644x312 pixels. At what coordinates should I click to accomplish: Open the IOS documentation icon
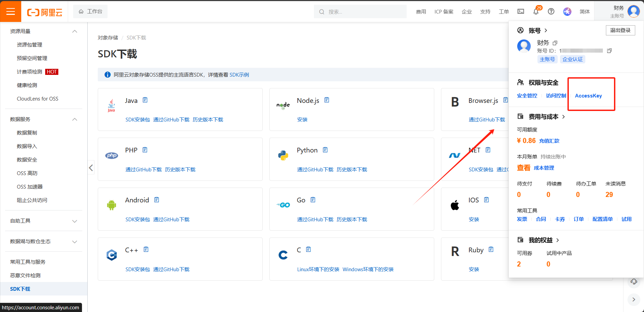point(487,200)
